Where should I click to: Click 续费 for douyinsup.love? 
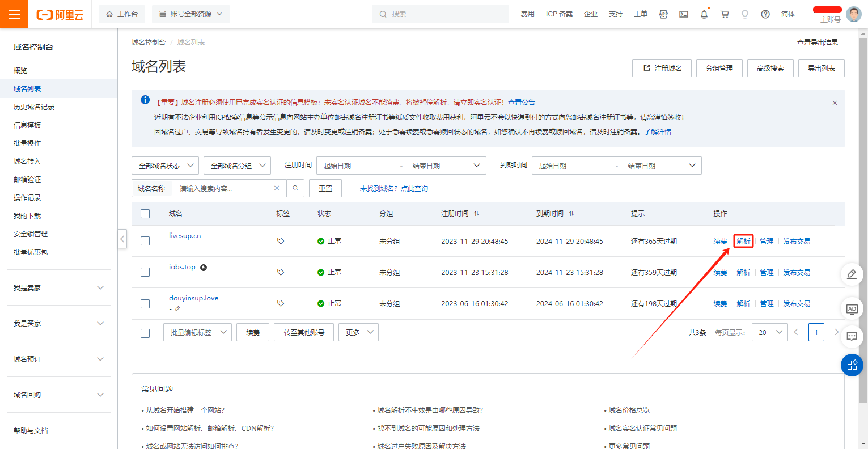click(720, 303)
